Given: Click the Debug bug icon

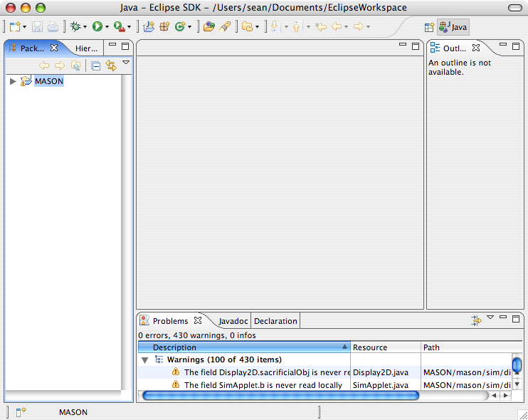Looking at the screenshot, I should 75,26.
